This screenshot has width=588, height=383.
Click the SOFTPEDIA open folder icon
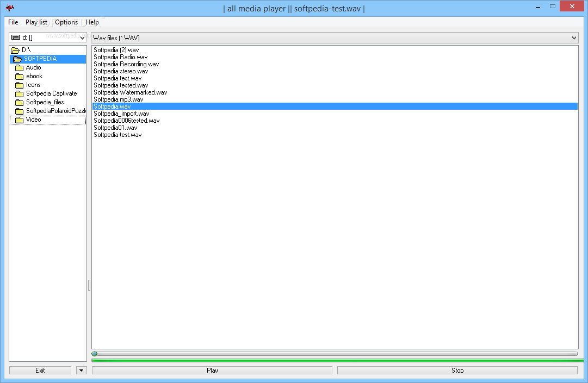17,59
